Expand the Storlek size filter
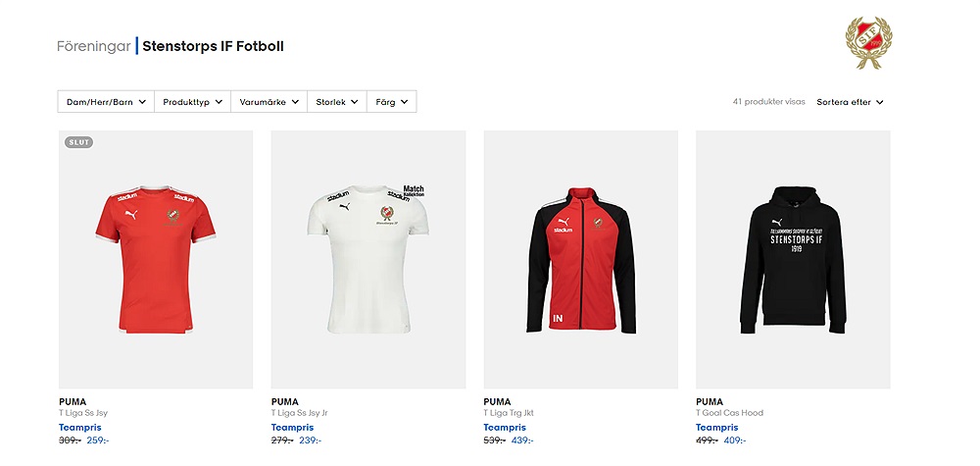Image resolution: width=980 pixels, height=466 pixels. (337, 102)
